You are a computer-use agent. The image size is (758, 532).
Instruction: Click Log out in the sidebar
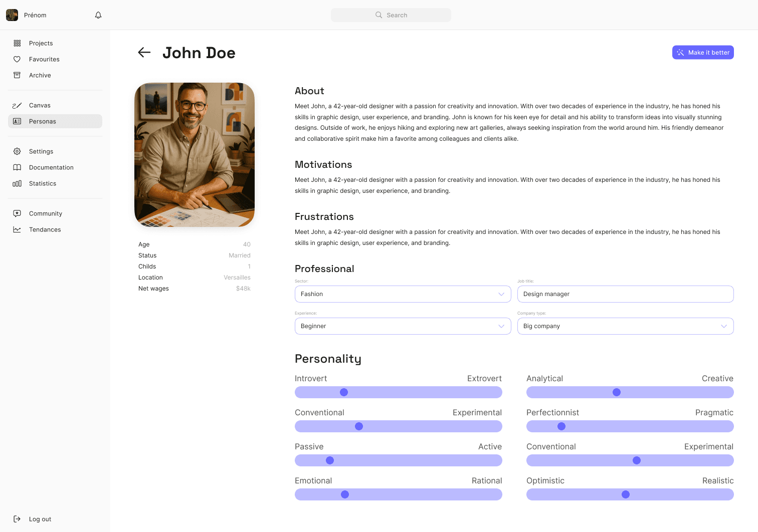tap(55, 519)
